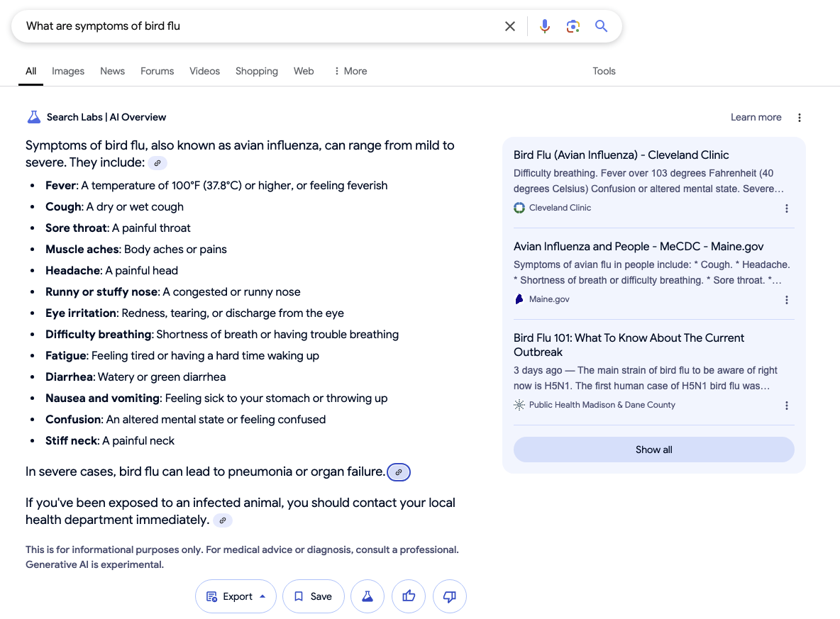
Task: Click the microphone icon for voice search
Action: [x=544, y=26]
